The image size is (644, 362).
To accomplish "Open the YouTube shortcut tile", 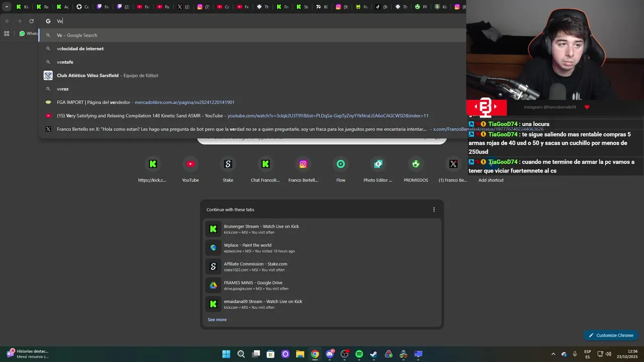I will pos(190,169).
